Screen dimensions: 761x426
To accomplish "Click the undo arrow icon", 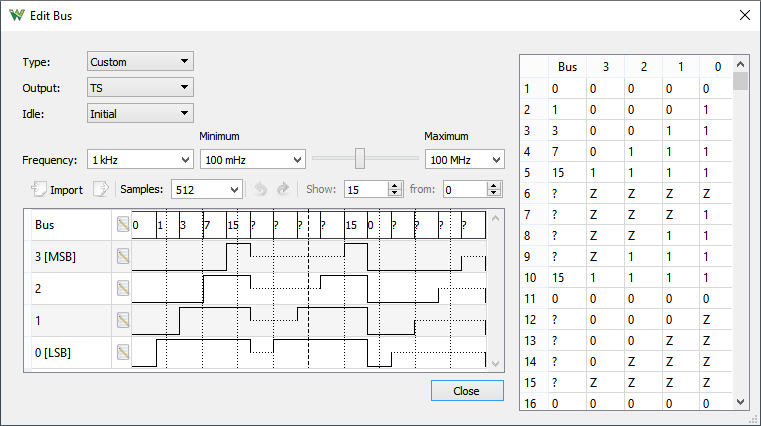I will pyautogui.click(x=260, y=189).
